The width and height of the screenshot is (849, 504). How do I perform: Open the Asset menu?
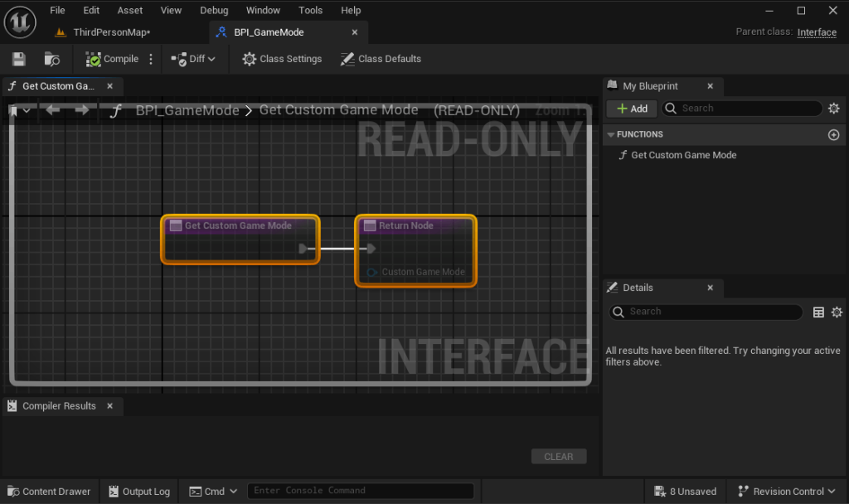(129, 11)
